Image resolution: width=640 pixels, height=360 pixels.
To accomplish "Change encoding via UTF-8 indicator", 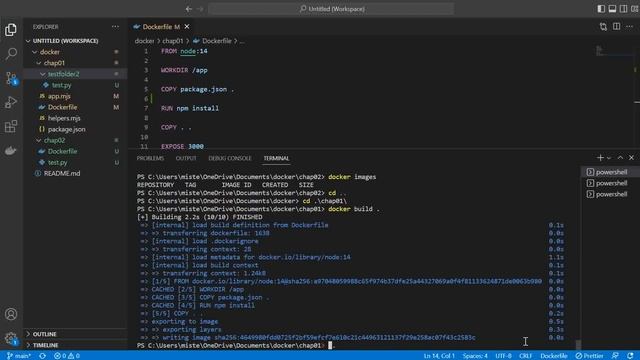I will pyautogui.click(x=503, y=356).
